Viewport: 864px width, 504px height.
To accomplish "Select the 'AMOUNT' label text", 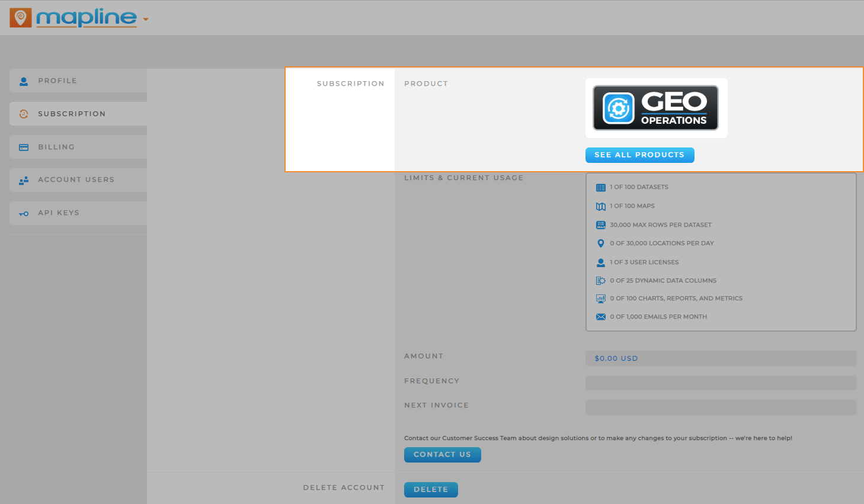I will pos(424,356).
